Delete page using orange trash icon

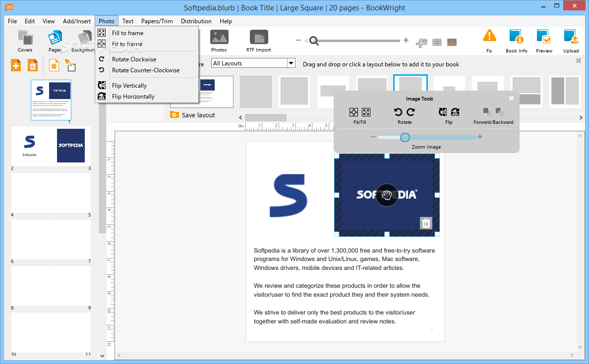33,66
